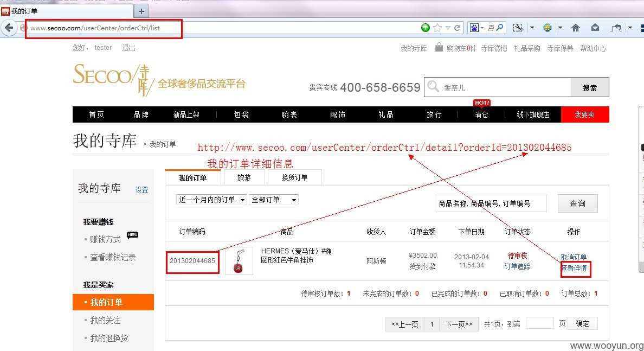Switch to the 旅游 orders tab
The image size is (644, 351).
(x=244, y=177)
